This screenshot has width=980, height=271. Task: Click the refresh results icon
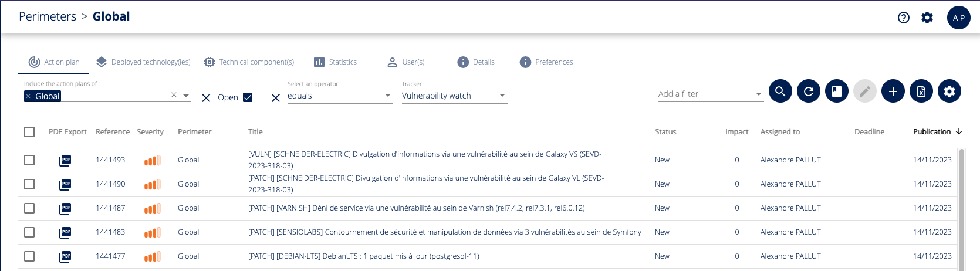coord(808,92)
